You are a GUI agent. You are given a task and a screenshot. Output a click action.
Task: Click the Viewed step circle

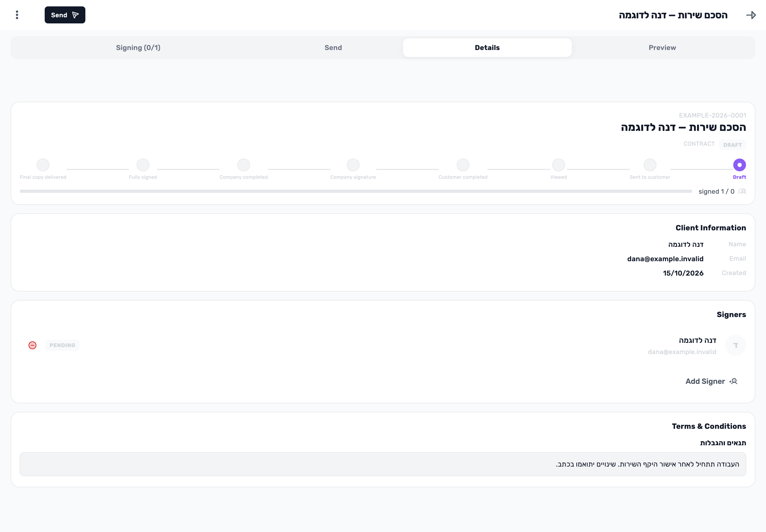coord(558,165)
